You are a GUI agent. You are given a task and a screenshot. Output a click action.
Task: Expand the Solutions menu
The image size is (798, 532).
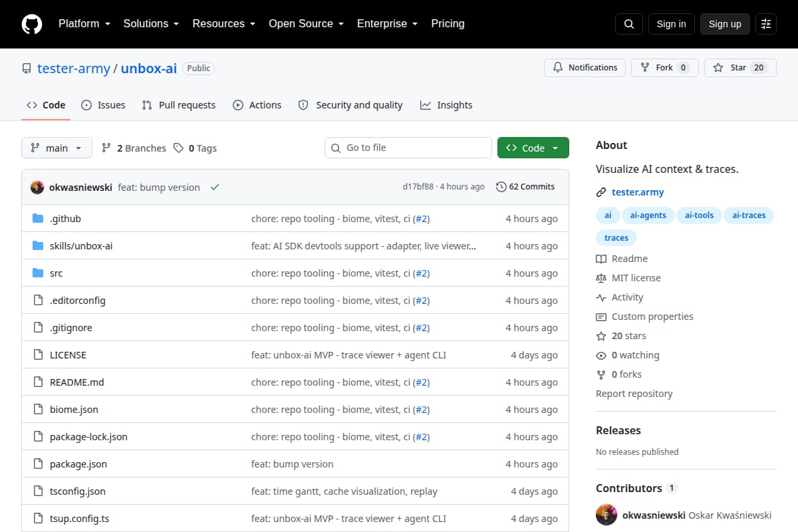pyautogui.click(x=151, y=24)
